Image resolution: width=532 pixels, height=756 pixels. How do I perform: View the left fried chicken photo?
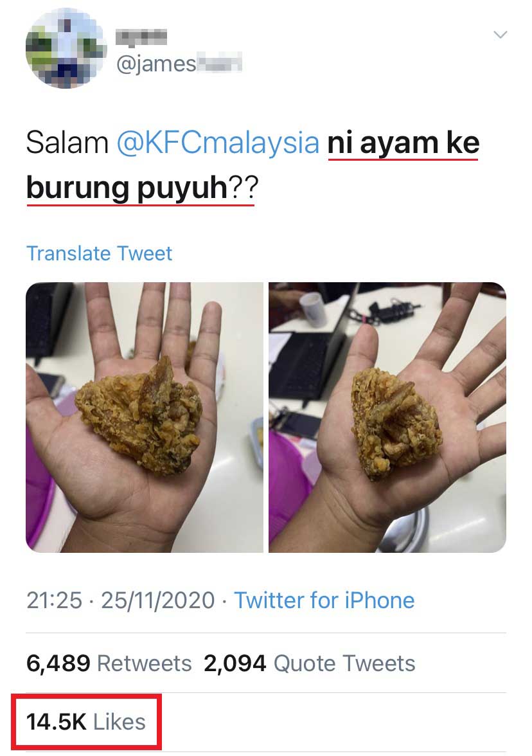point(145,418)
